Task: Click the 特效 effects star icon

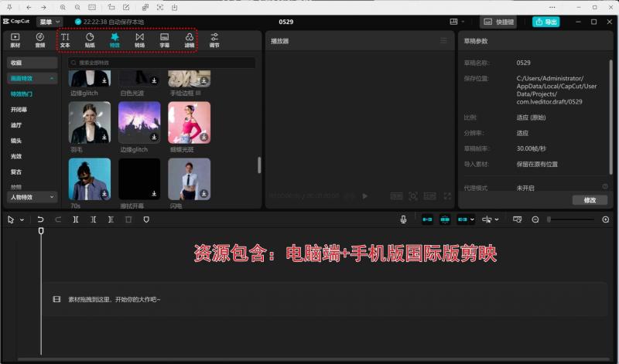Action: (115, 36)
